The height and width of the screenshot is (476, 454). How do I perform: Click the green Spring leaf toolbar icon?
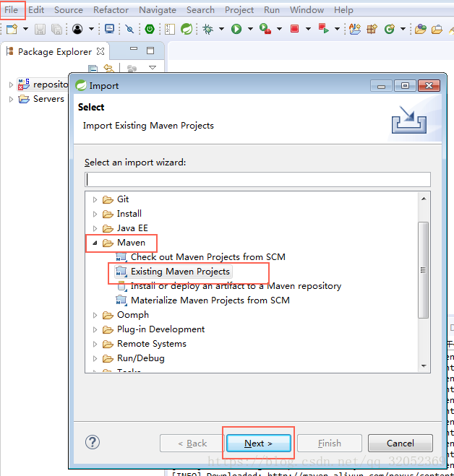[187, 29]
